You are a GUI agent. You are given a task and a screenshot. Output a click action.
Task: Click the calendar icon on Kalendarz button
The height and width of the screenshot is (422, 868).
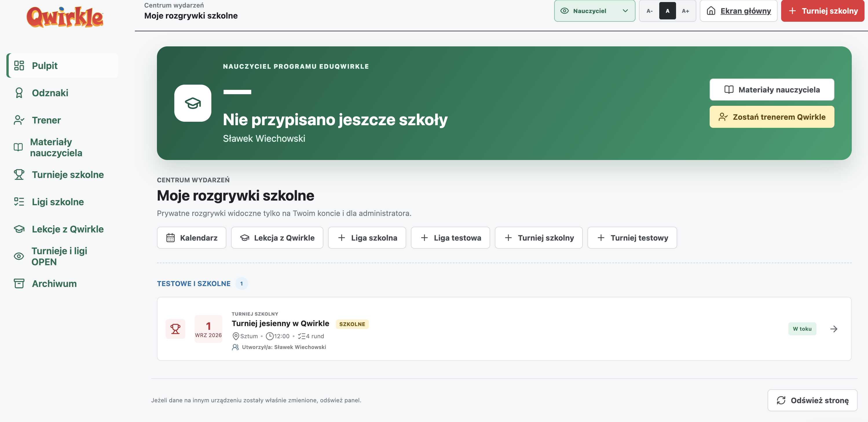pyautogui.click(x=171, y=237)
